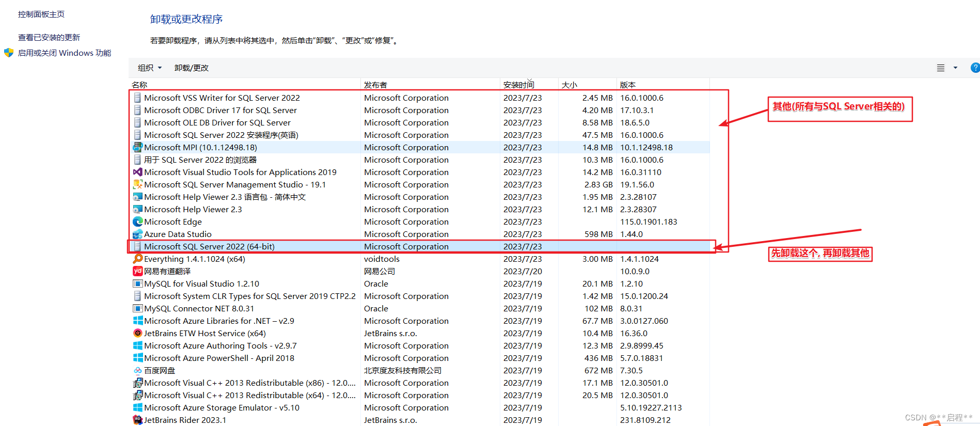This screenshot has width=980, height=426.
Task: Click install date 2023/7/20 cell
Action: [523, 271]
